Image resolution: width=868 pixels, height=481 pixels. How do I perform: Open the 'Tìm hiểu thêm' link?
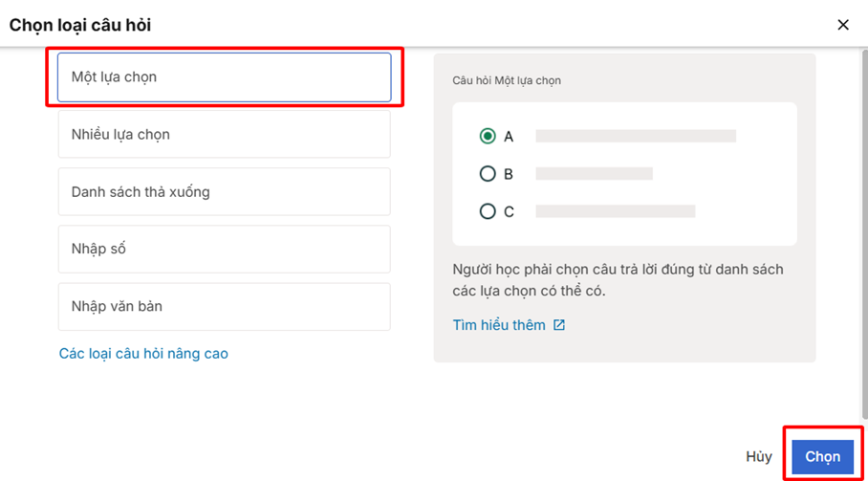[x=499, y=325]
